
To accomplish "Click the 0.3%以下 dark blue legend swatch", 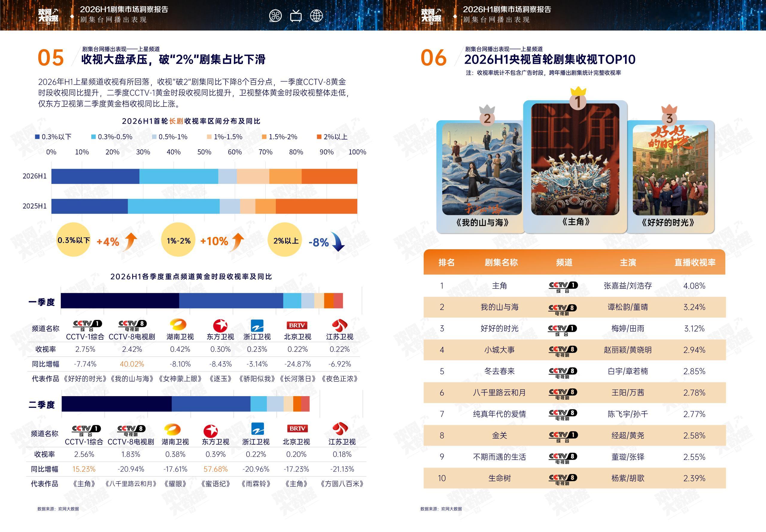I will pyautogui.click(x=37, y=137).
